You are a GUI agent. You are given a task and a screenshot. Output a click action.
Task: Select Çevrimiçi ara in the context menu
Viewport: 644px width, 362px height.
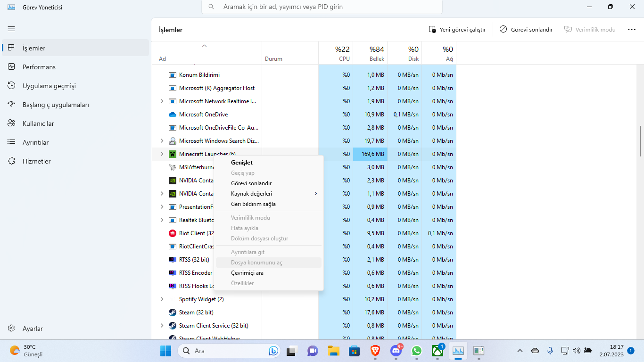[269, 273]
